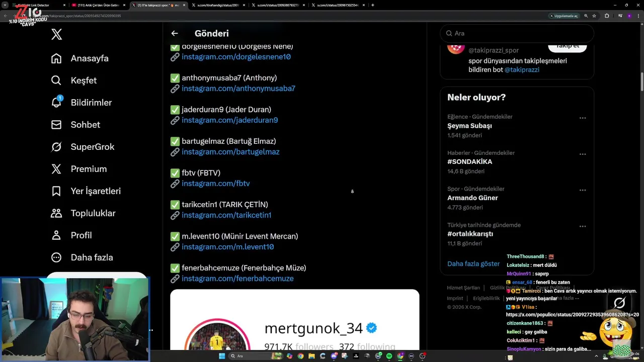This screenshot has height=362, width=644.
Task: Open instagram.com/fbtv link
Action: click(216, 184)
